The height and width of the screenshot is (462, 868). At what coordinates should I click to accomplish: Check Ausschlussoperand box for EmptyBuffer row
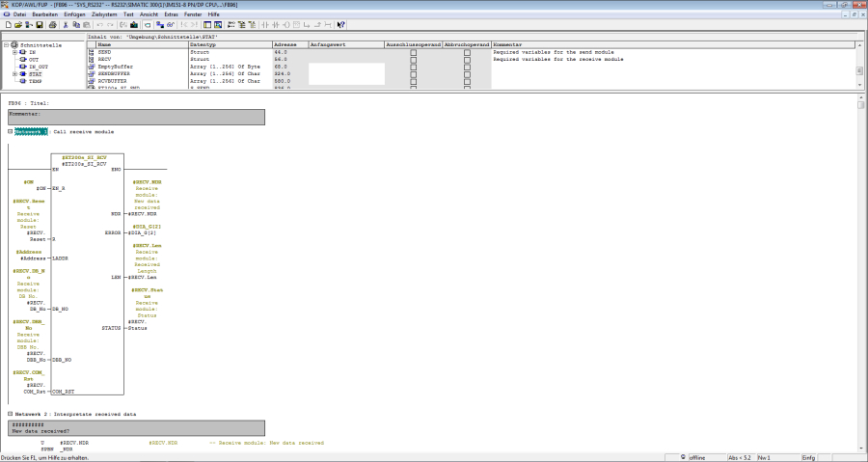click(413, 66)
